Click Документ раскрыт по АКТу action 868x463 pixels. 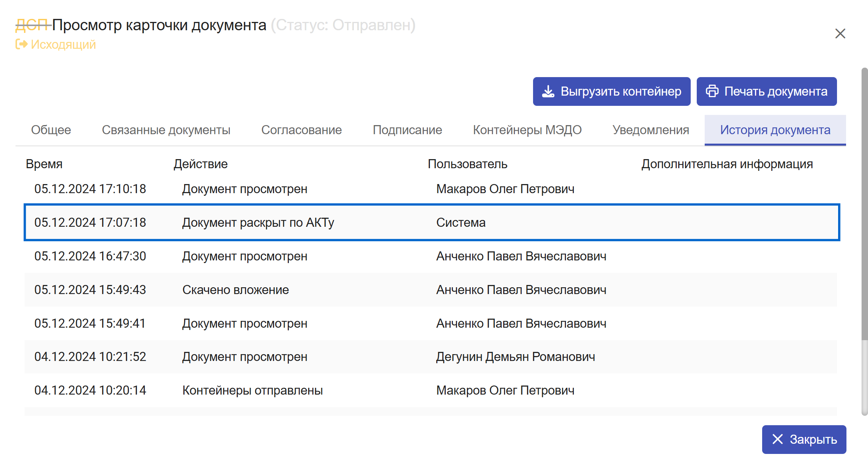pos(258,223)
